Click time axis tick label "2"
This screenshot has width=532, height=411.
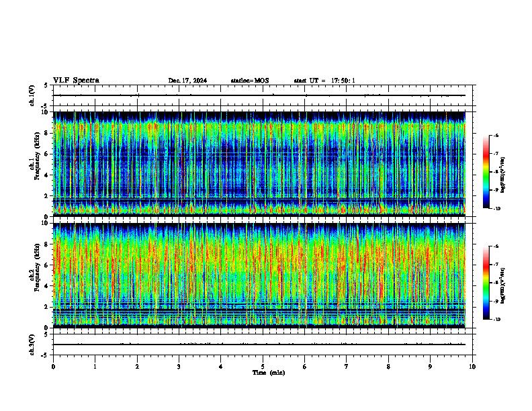point(137,367)
